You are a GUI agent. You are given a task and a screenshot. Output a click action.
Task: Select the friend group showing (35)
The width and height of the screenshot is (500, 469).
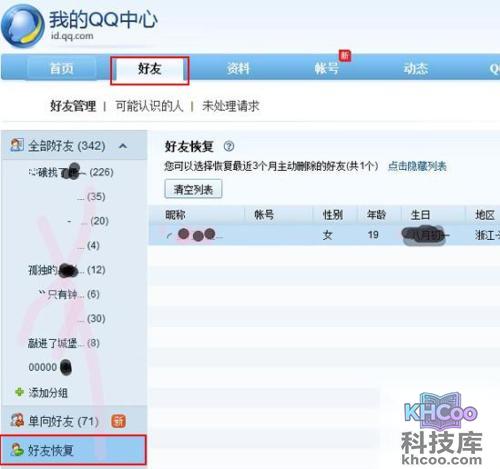click(x=91, y=196)
